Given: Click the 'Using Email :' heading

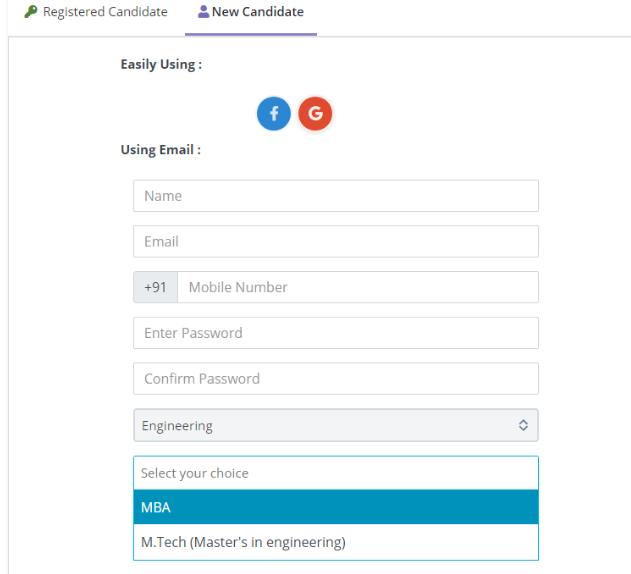Looking at the screenshot, I should tap(160, 150).
